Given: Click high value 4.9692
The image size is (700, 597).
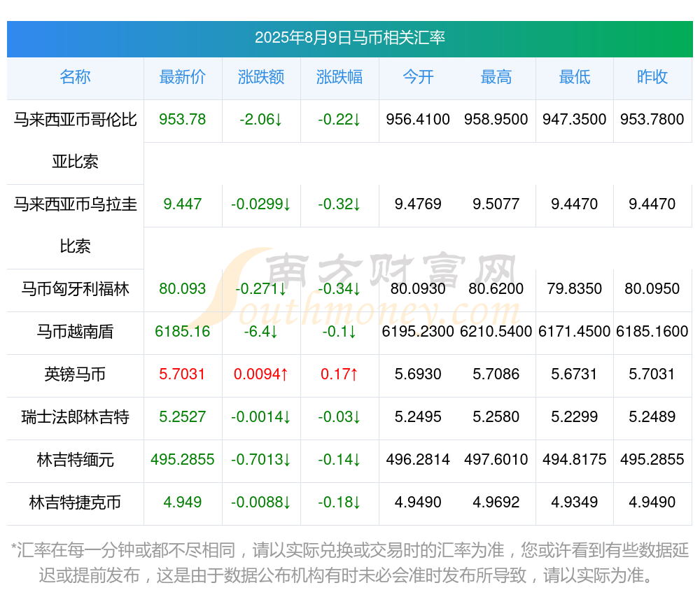Looking at the screenshot, I should [x=496, y=502].
